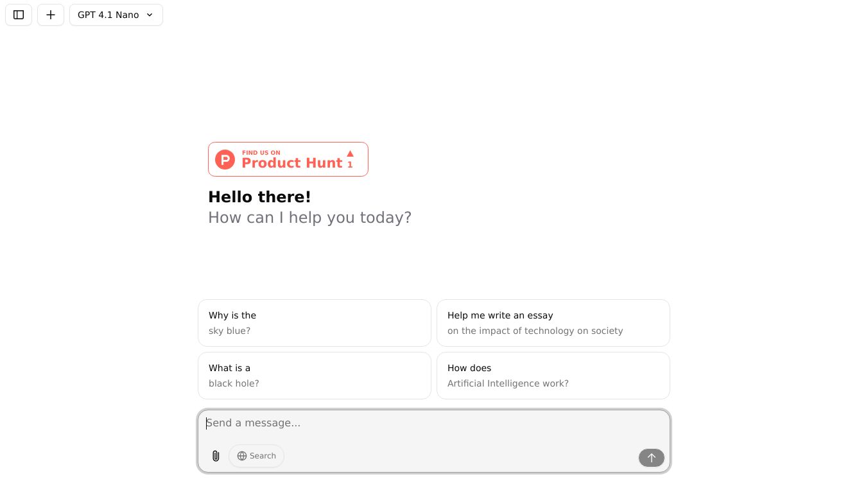Click the Product Hunt upvote count number
The image size is (868, 488).
[x=350, y=165]
